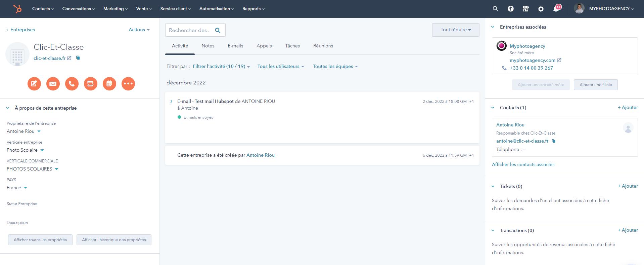Screen dimensions: 644x265
Task: Copy the clic-et-classe.fr domain to clipboard
Action: point(78,58)
